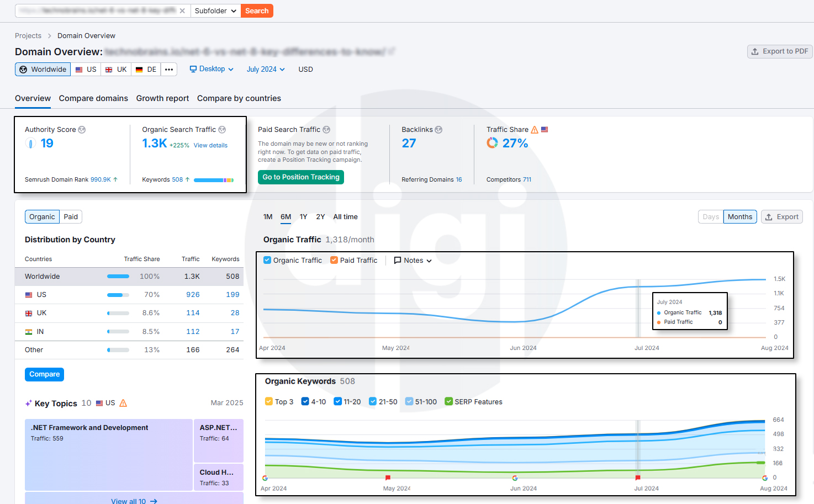Viewport: 814px width, 504px height.
Task: Click the .NET Framework and Development topic tile
Action: [x=109, y=455]
